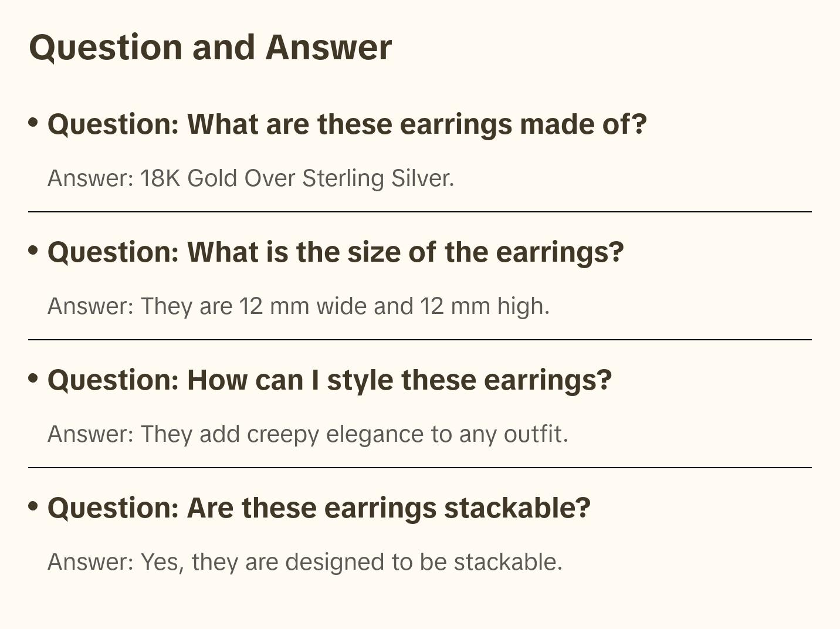Viewport: 840px width, 629px height.
Task: Click the "Answer:" label under the materials question
Action: (91, 178)
